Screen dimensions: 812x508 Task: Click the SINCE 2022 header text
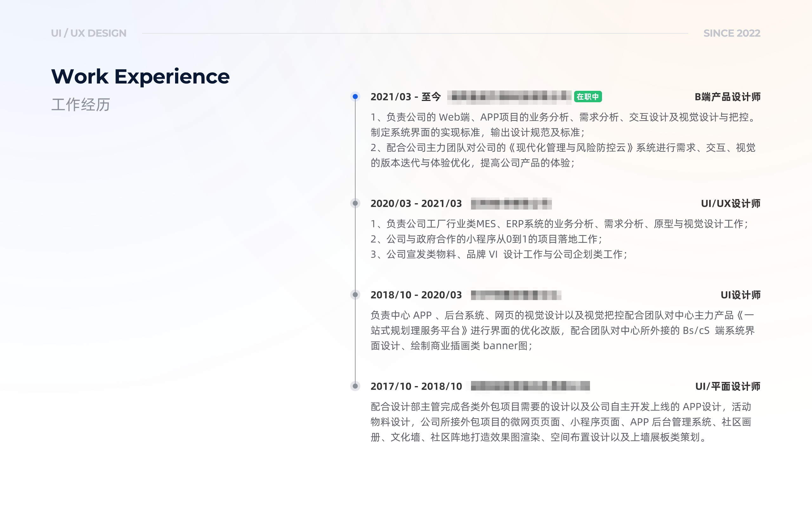(x=732, y=33)
